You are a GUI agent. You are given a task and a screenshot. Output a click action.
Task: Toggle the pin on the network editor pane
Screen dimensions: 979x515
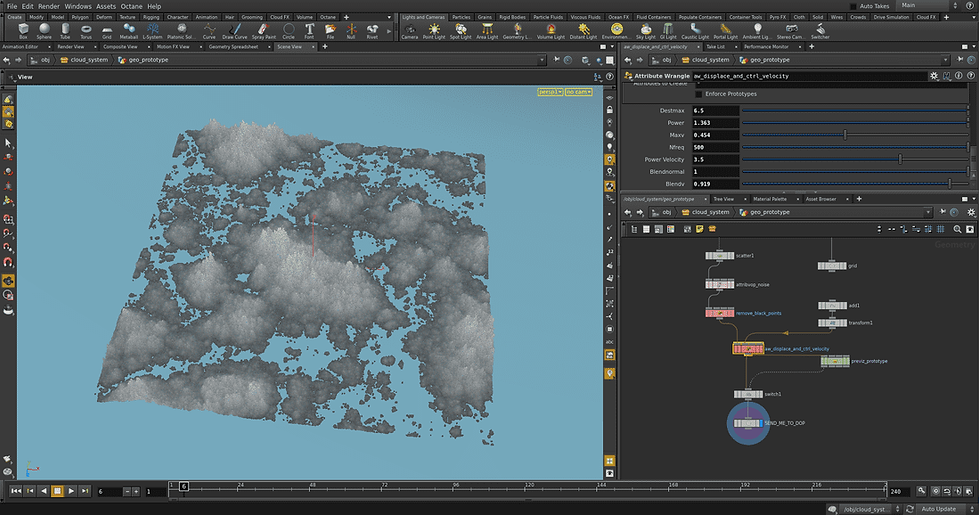(943, 212)
